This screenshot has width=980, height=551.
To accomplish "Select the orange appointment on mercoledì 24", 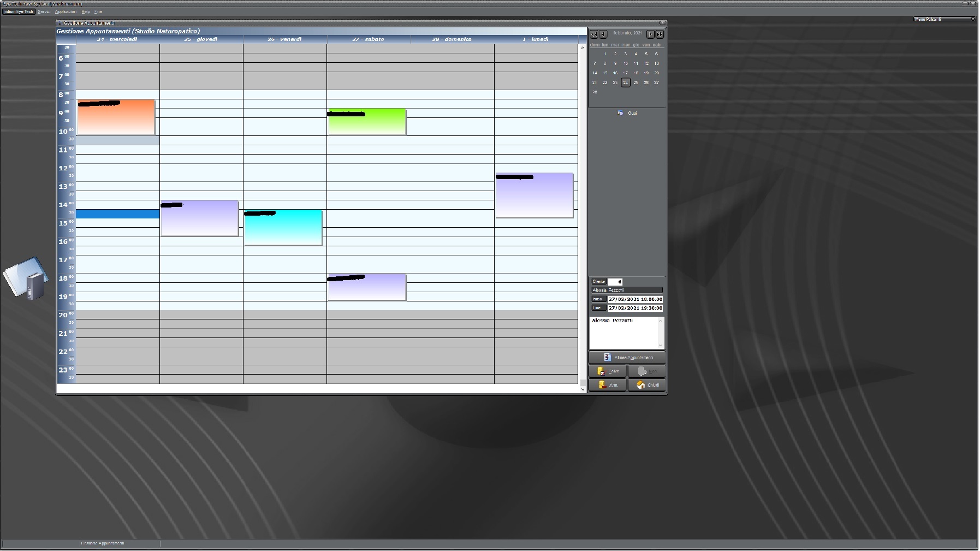I will [116, 117].
